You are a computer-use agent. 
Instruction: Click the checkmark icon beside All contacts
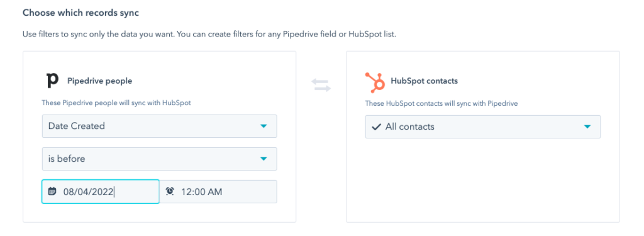376,126
